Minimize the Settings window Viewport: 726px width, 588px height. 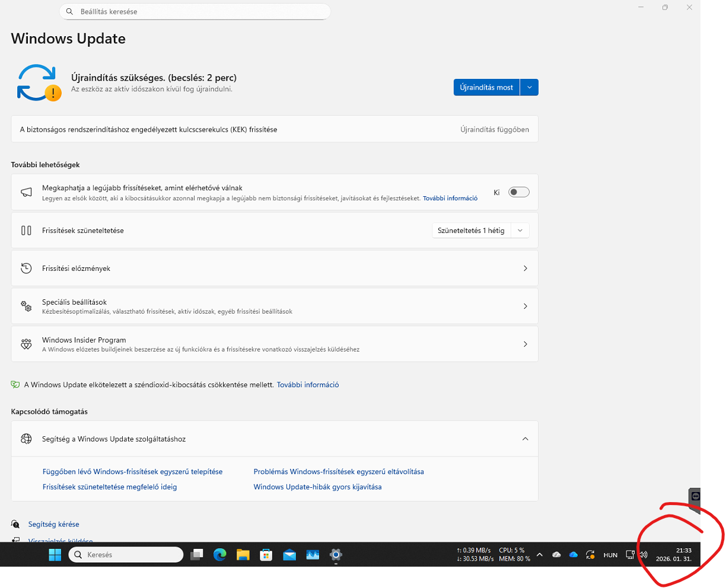click(x=641, y=7)
